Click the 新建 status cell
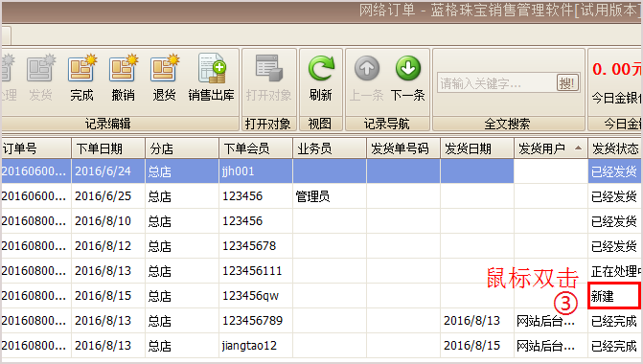643x364 pixels. [614, 296]
